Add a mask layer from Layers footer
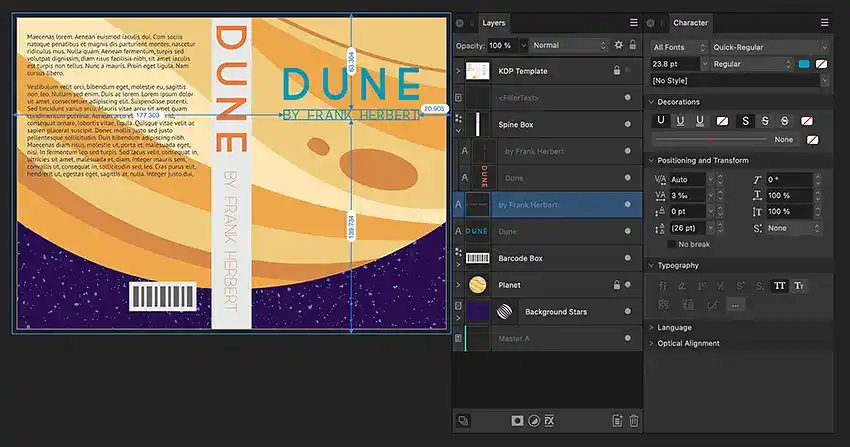850x447 pixels. (x=517, y=420)
